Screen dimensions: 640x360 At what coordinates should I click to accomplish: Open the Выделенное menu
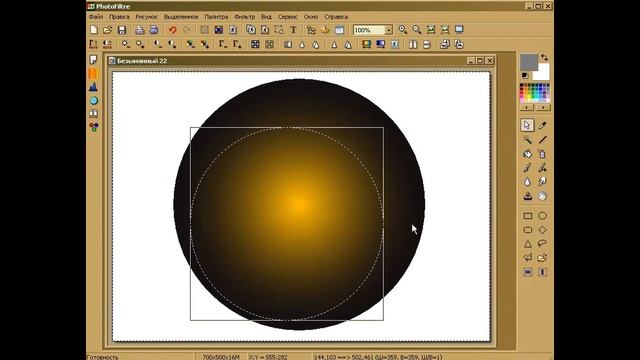click(x=181, y=17)
